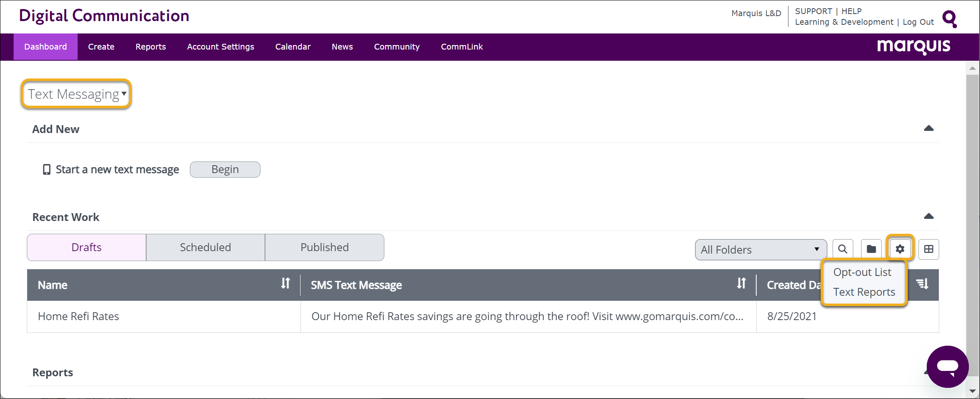Go to Dashboard tab
Viewport: 980px width, 399px height.
pos(45,47)
